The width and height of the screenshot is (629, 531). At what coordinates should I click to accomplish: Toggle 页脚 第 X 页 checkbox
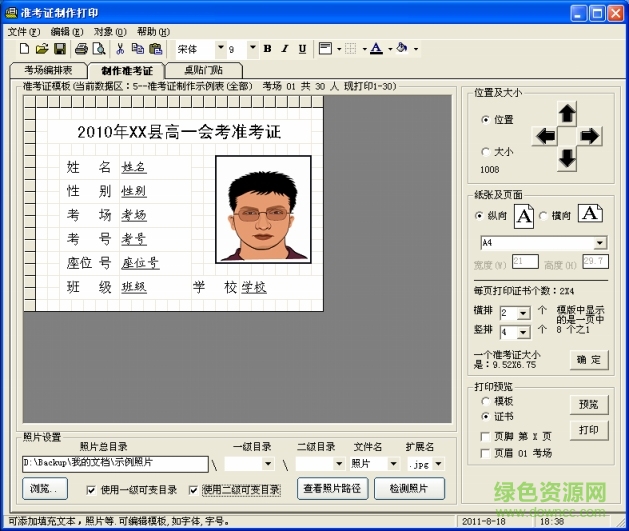[x=485, y=436]
